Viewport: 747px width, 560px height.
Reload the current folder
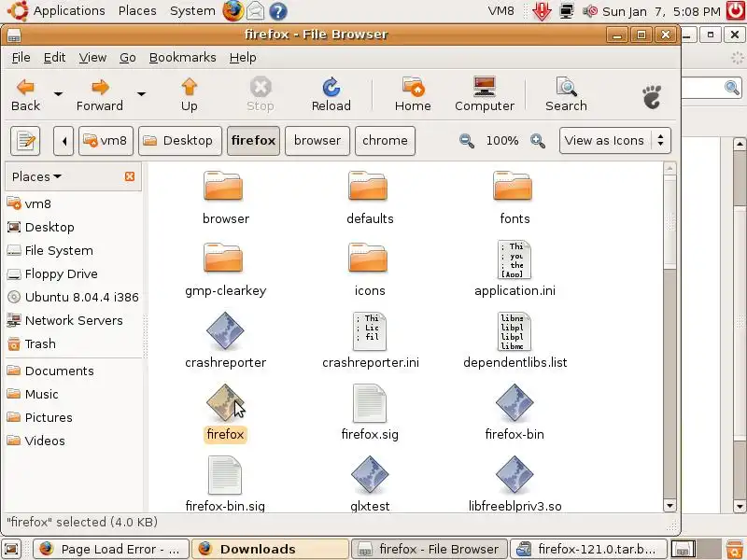331,94
